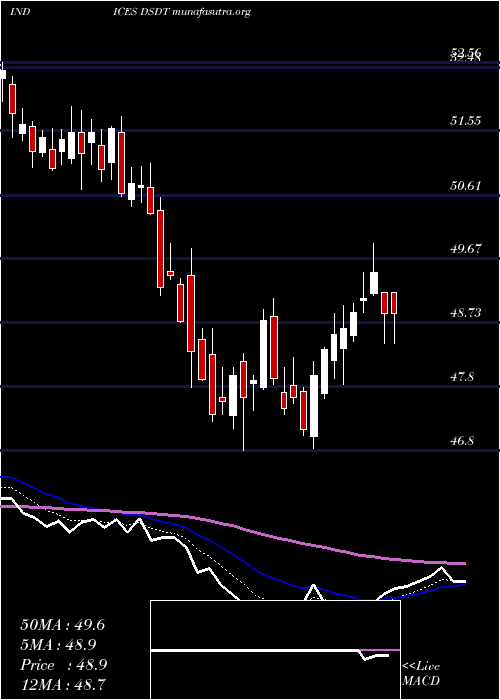Click the 49.67 price level label
Screen dimensions: 500x700
coord(466,249)
